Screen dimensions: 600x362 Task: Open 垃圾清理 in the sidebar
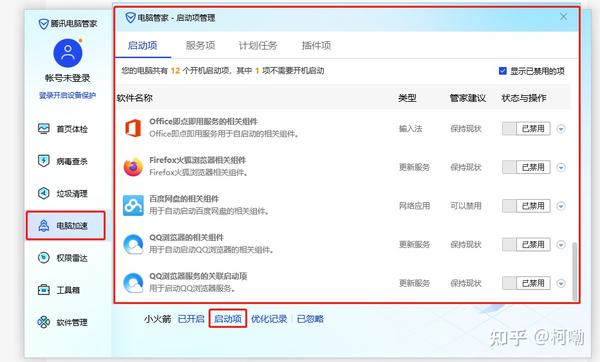[x=63, y=193]
